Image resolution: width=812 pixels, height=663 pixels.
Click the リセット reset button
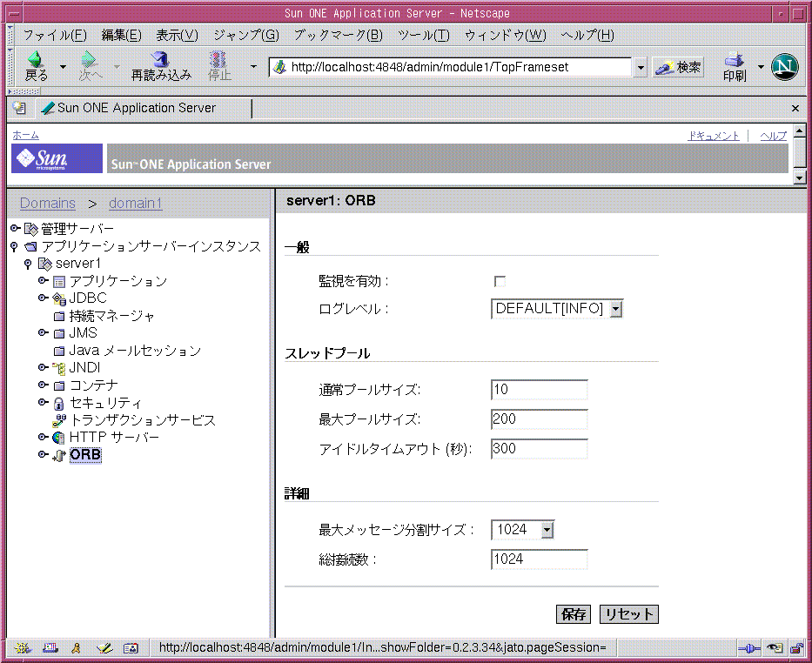pyautogui.click(x=629, y=614)
